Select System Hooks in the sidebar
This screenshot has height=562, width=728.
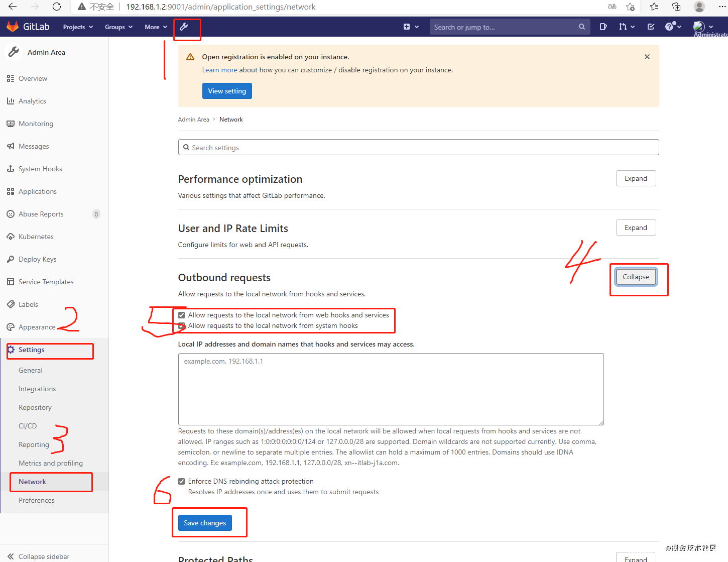pos(40,168)
